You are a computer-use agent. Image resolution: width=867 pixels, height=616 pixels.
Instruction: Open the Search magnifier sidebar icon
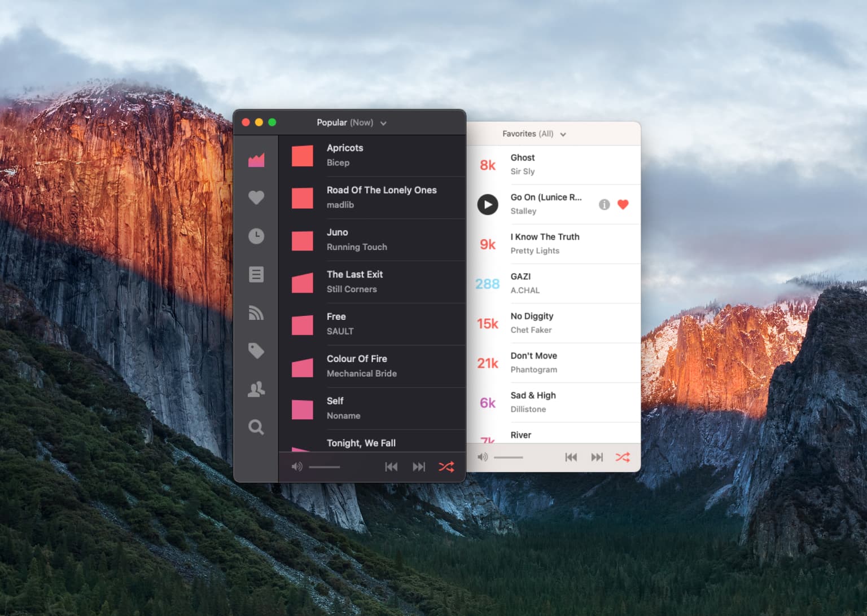[256, 427]
